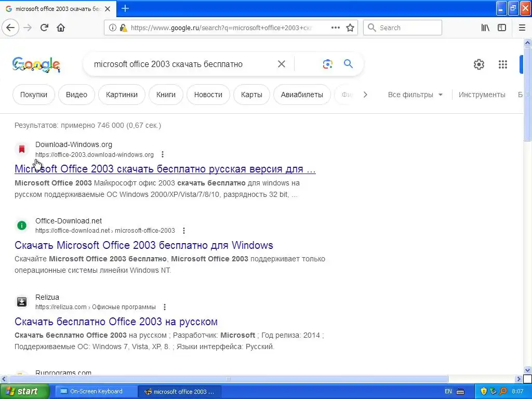
Task: Open options for Download-Windows.org result
Action: (x=163, y=154)
